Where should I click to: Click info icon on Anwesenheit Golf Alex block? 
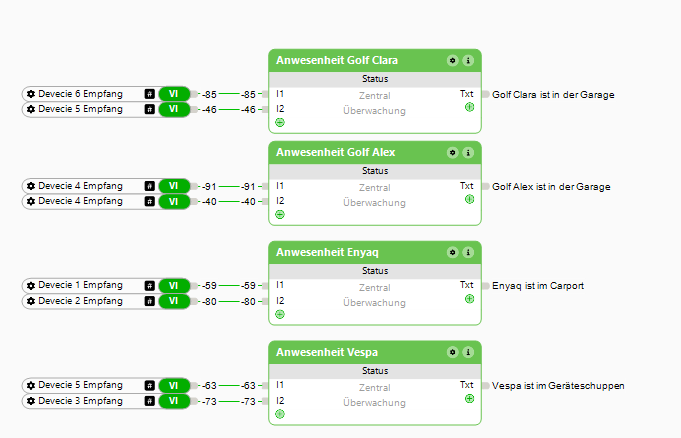[467, 152]
